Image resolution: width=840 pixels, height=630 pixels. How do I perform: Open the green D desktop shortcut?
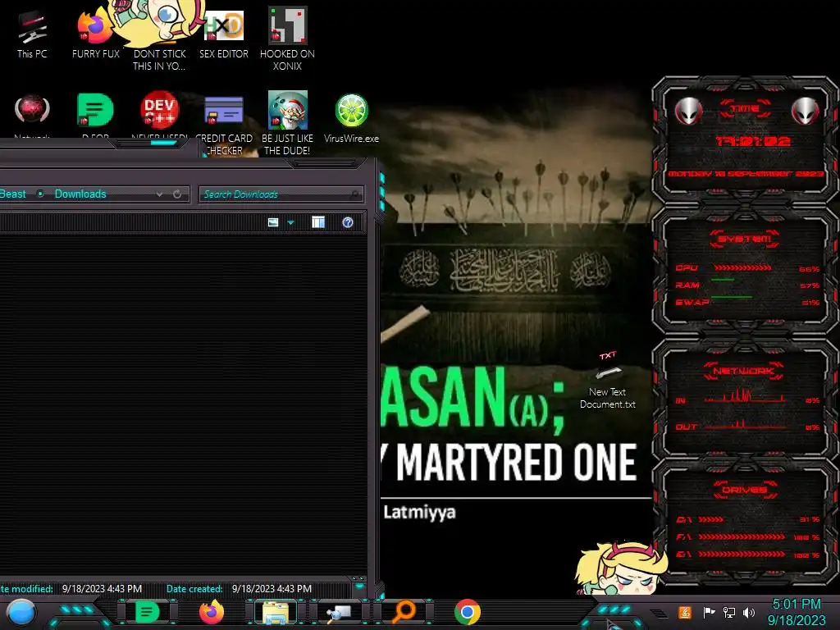95,114
